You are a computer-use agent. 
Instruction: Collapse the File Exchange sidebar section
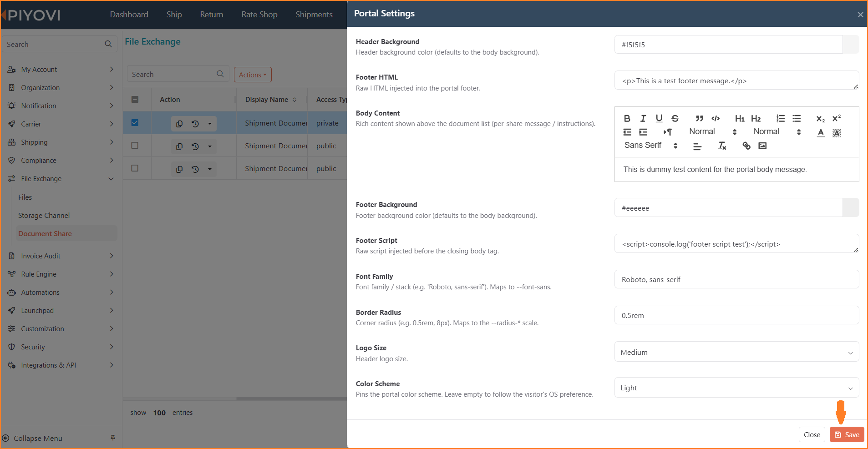pos(61,179)
